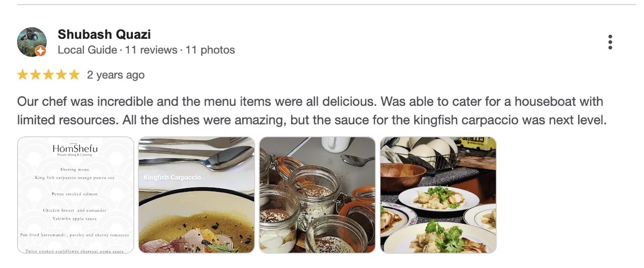Viewport: 644px width, 268px height.
Task: Click the "11 reviews" count
Action: pyautogui.click(x=150, y=50)
